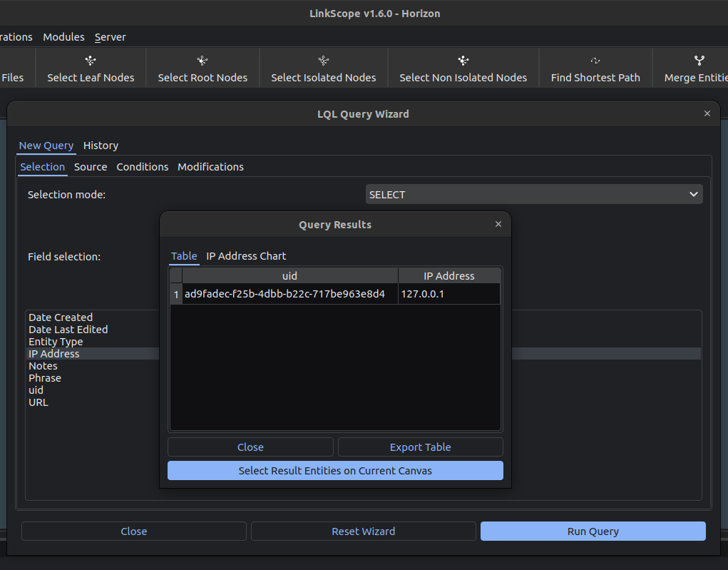Open the Server menu

point(110,37)
